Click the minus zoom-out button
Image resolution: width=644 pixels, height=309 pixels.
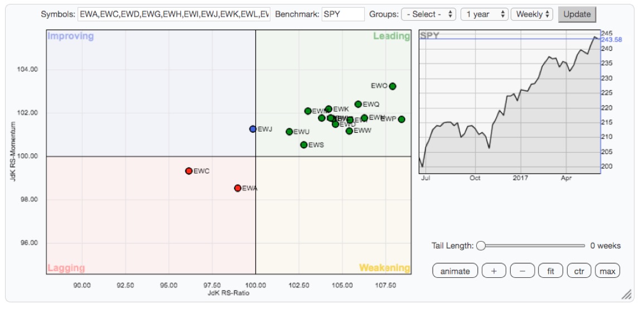[522, 271]
